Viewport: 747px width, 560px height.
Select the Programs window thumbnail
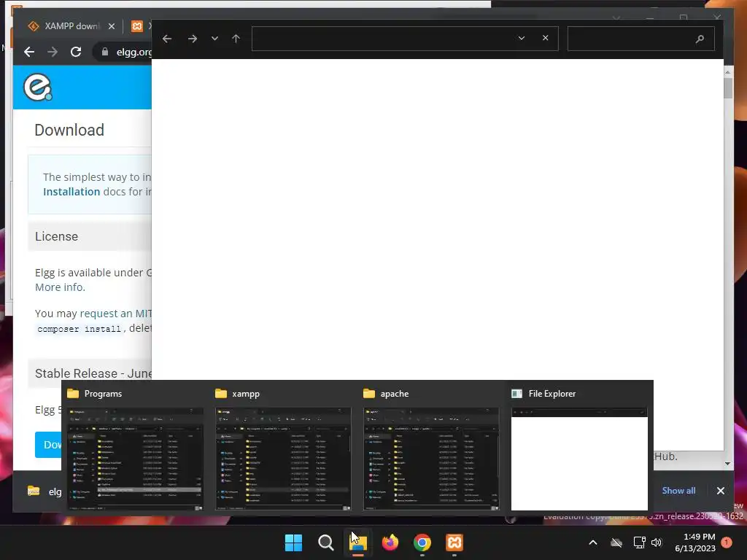135,459
